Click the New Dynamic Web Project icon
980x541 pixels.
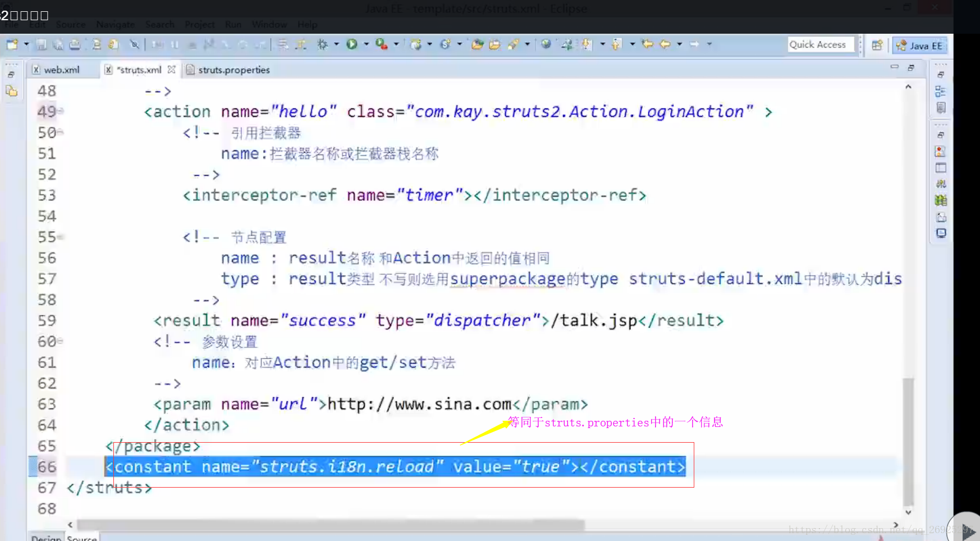(x=416, y=44)
